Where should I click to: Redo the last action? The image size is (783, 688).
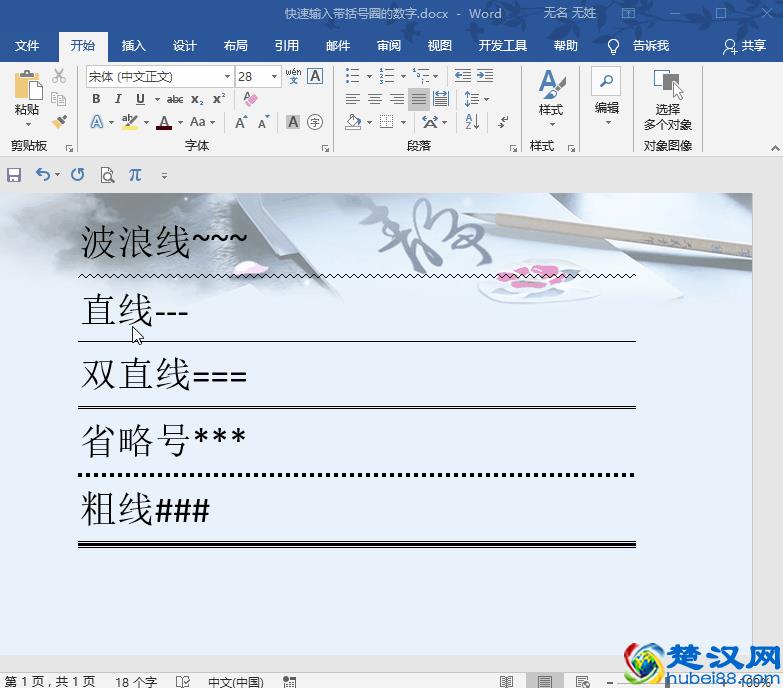[77, 175]
